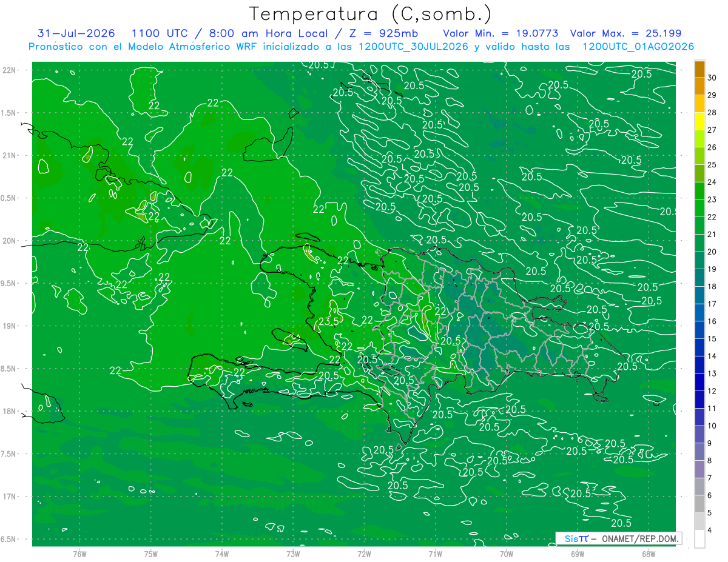Click the 69W longitude label
Image resolution: width=728 pixels, height=562 pixels.
coord(577,554)
